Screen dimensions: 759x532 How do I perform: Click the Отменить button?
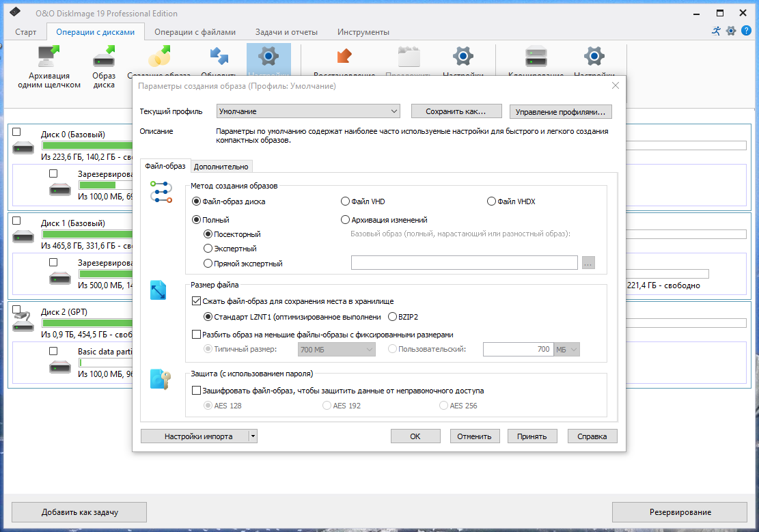474,436
